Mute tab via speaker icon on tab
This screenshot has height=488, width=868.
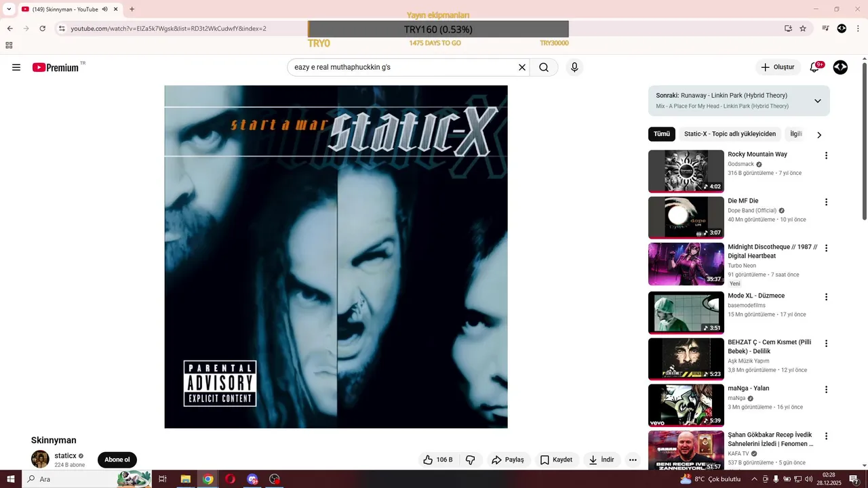(x=104, y=9)
